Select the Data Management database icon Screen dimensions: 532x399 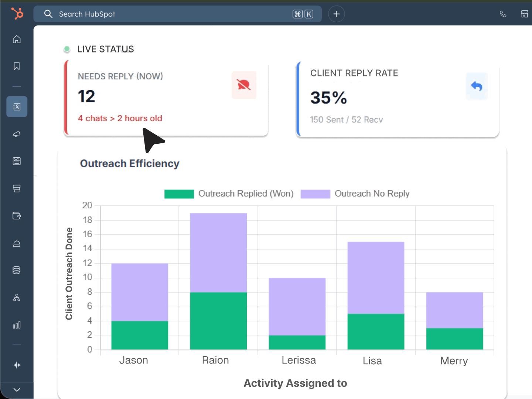[x=17, y=270]
